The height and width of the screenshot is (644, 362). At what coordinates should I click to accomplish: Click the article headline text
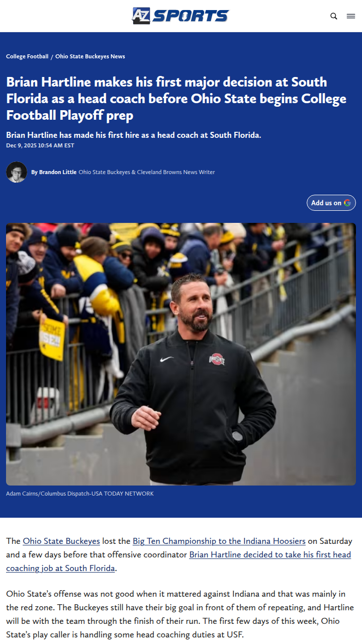pyautogui.click(x=176, y=99)
